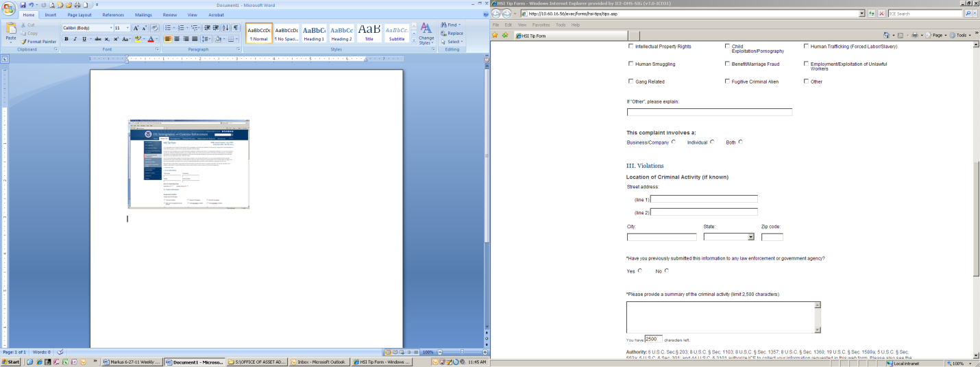Image resolution: width=980 pixels, height=367 pixels.
Task: Check Human Trafficking (Forced Labor/Slavery) checkbox
Action: pyautogui.click(x=807, y=47)
